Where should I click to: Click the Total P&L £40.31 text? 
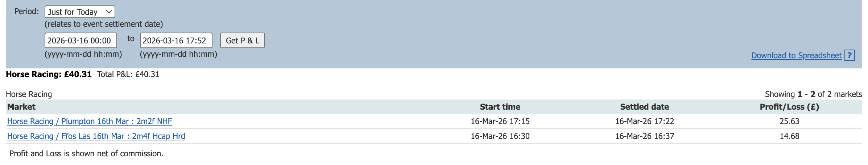(x=128, y=74)
